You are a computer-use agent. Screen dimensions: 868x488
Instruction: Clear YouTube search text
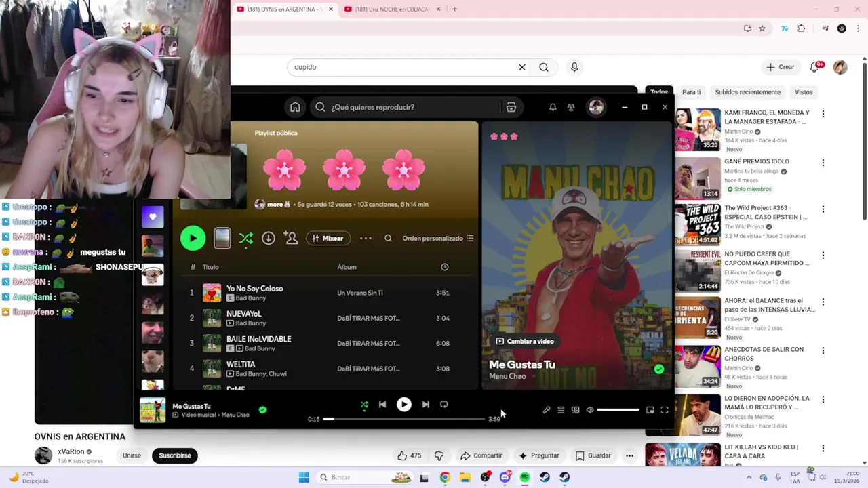[522, 67]
